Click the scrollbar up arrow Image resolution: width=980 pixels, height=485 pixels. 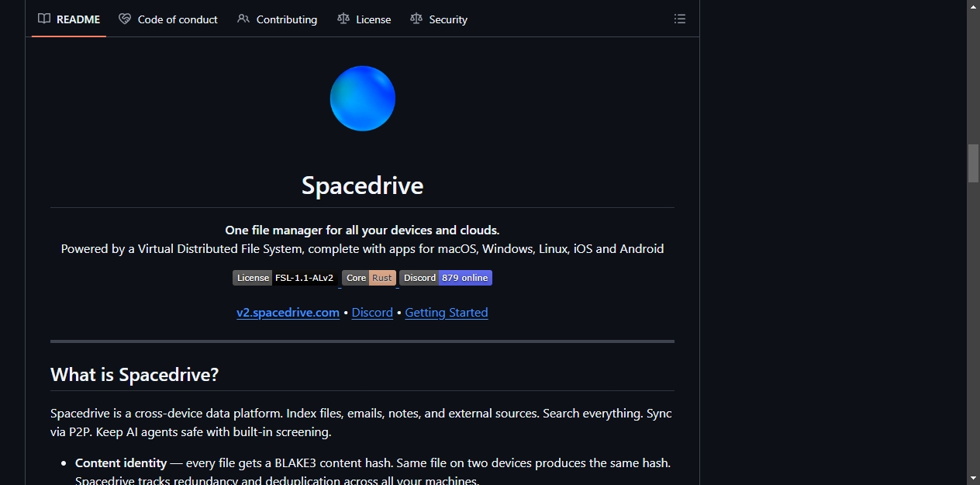pos(973,6)
